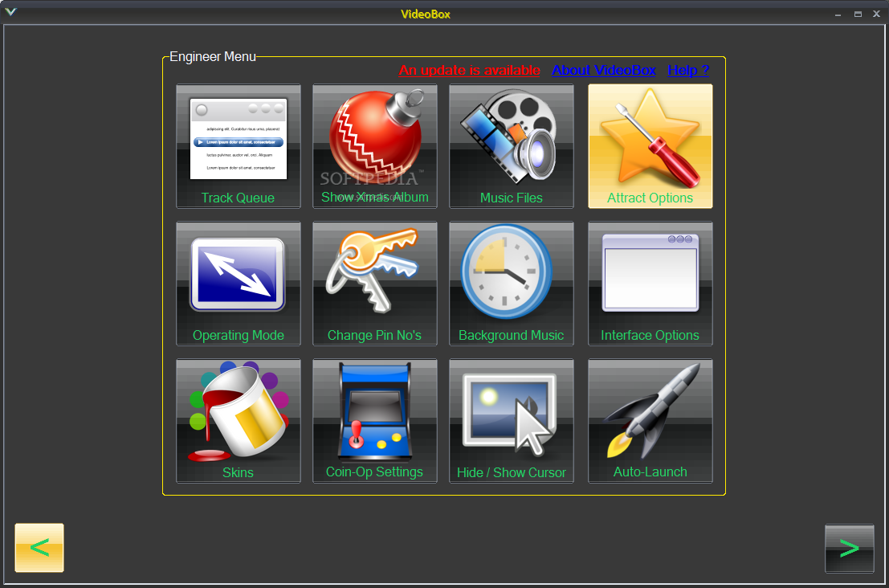This screenshot has height=588, width=889.
Task: Open Auto-Launch rocket tile
Action: pyautogui.click(x=650, y=421)
